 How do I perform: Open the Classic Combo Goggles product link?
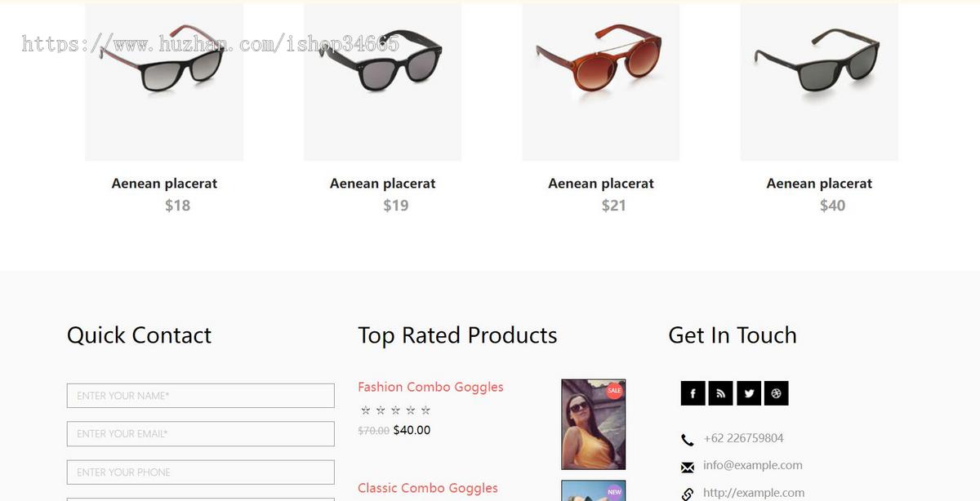(428, 488)
